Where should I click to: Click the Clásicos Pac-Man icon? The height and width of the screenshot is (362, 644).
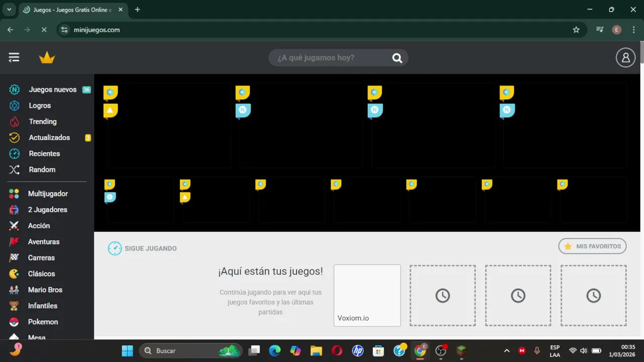pos(14,274)
